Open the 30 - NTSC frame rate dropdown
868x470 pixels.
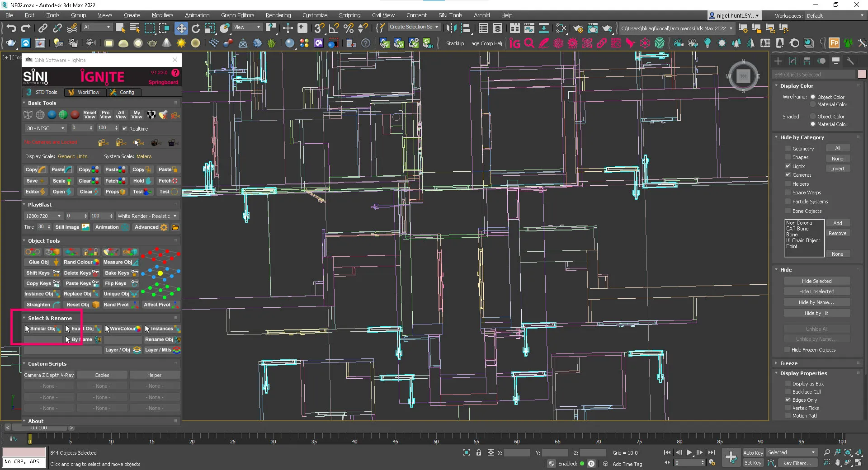point(45,128)
